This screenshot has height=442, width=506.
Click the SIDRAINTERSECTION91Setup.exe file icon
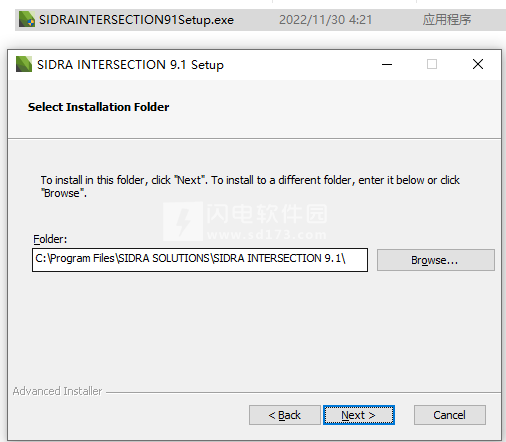click(x=27, y=19)
